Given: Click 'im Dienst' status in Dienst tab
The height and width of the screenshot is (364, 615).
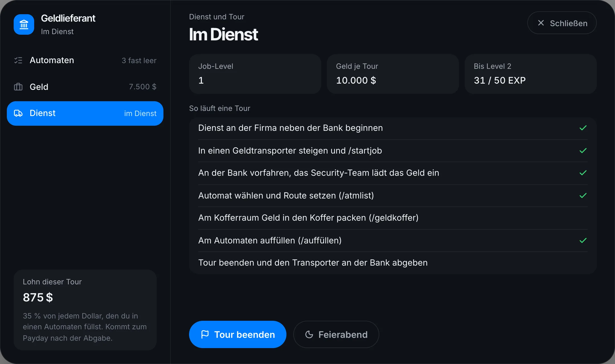Looking at the screenshot, I should pyautogui.click(x=140, y=113).
